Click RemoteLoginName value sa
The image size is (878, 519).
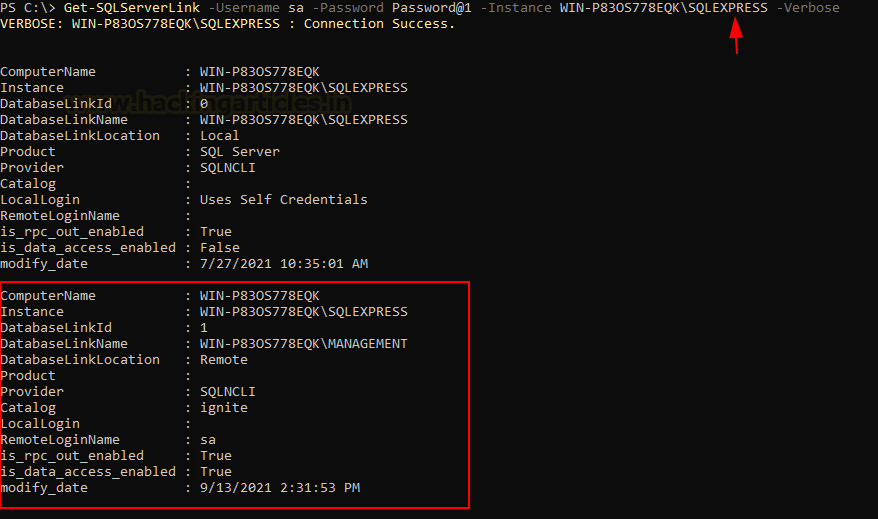point(208,440)
